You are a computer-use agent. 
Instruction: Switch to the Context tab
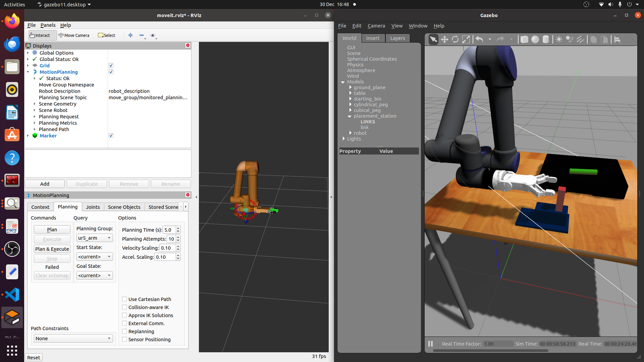click(40, 207)
